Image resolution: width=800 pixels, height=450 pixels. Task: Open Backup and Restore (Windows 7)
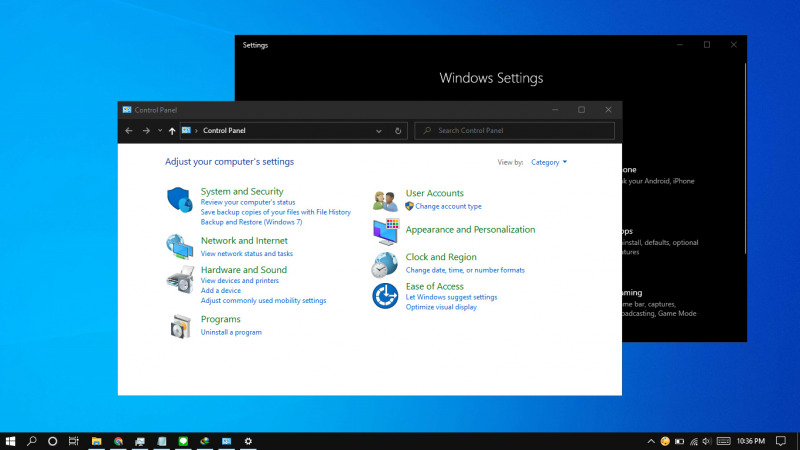[251, 222]
